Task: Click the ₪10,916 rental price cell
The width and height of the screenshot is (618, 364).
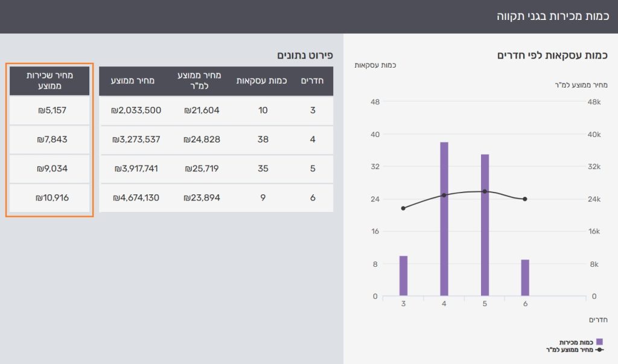Action: (x=50, y=197)
